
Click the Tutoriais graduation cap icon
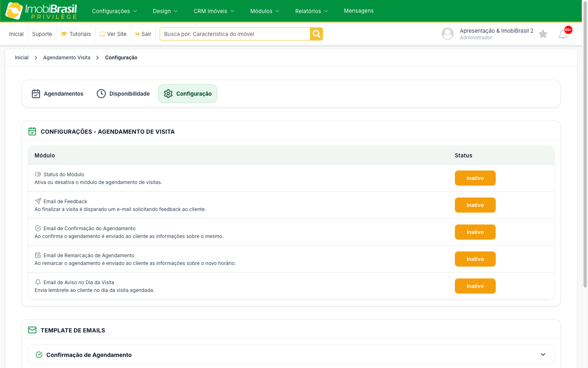coord(64,34)
